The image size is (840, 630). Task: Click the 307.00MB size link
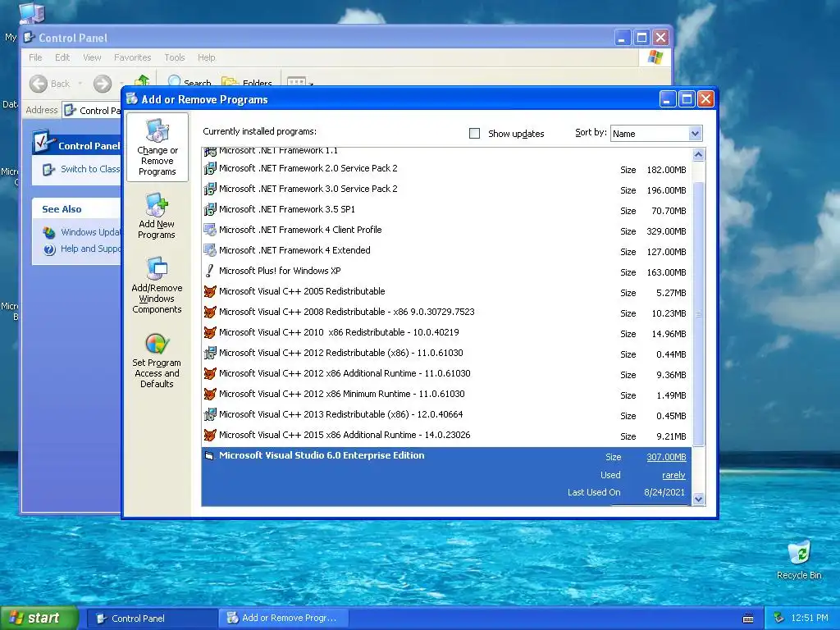pos(666,457)
